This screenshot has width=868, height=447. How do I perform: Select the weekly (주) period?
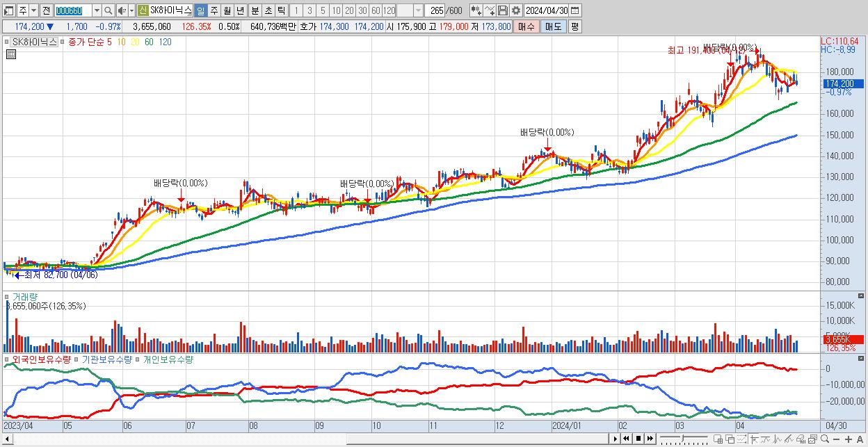214,10
